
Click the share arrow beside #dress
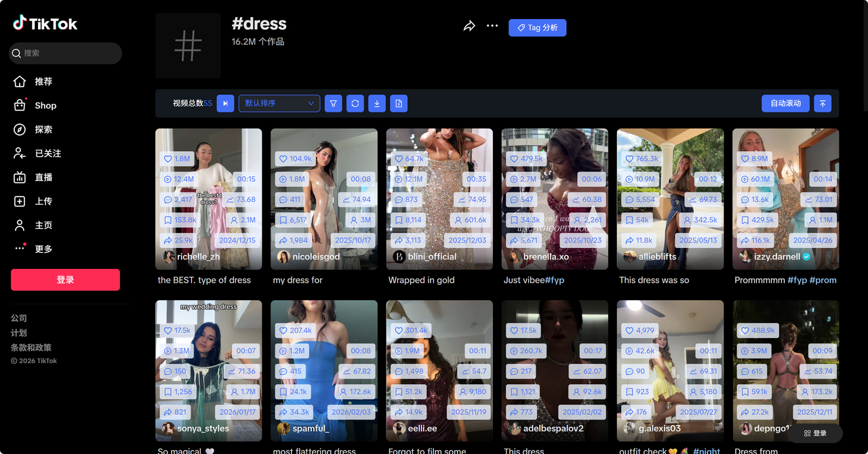(x=469, y=26)
